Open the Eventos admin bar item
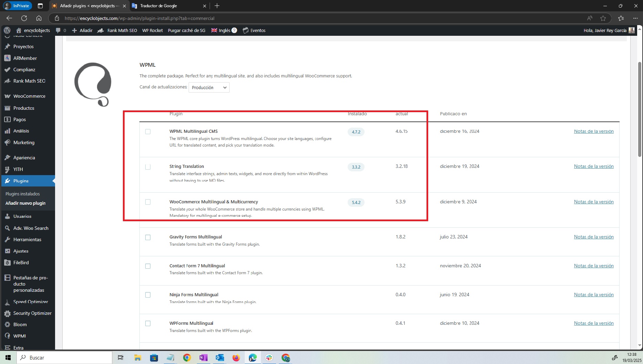 point(254,30)
